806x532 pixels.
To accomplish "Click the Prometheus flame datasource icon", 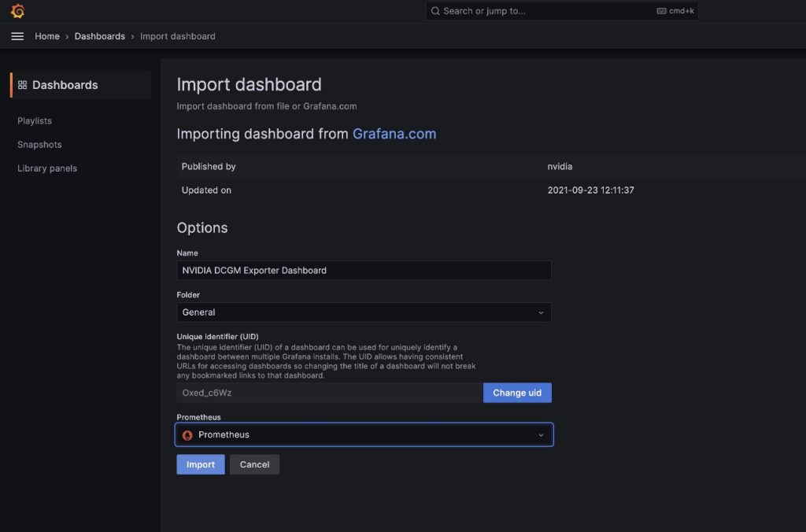I will pyautogui.click(x=187, y=435).
